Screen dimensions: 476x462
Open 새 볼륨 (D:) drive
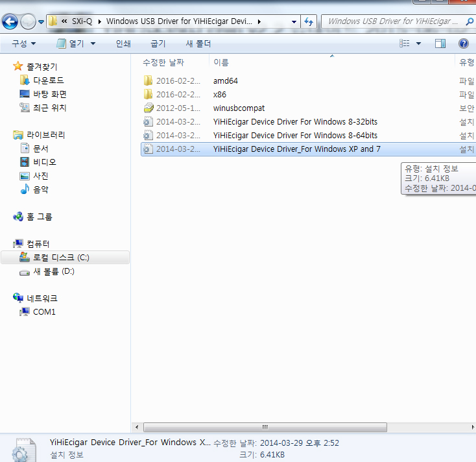(x=54, y=271)
